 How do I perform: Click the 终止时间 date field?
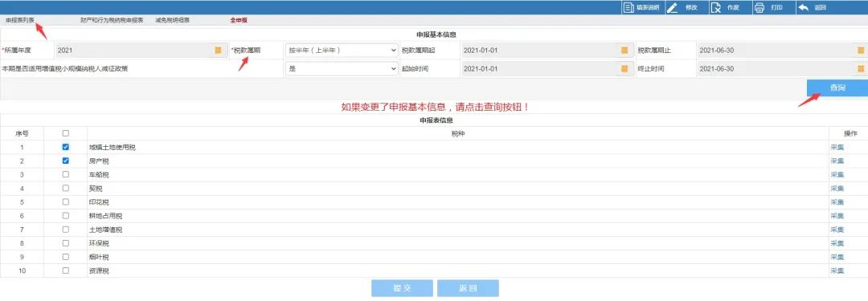coord(782,68)
